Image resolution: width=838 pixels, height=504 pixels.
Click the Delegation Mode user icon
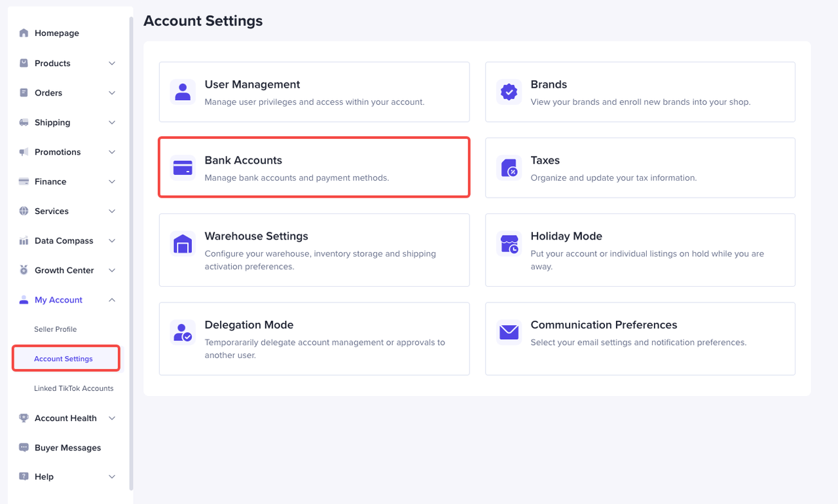[183, 333]
